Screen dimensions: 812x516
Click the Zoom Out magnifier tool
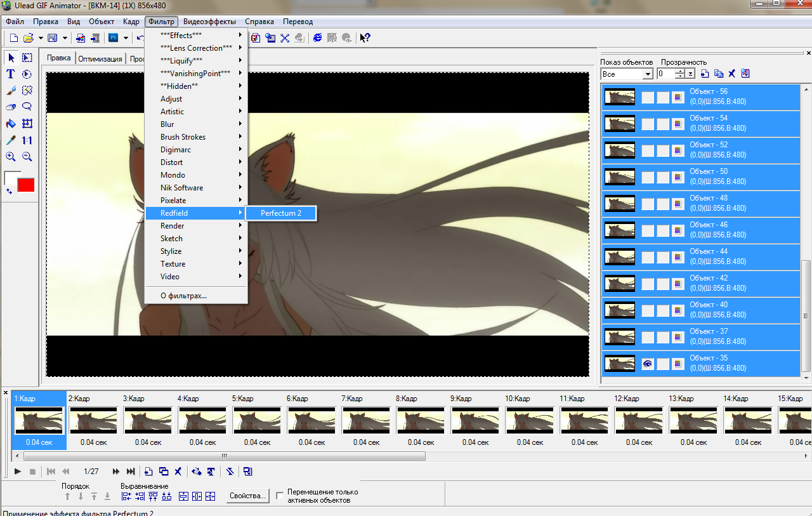pyautogui.click(x=27, y=157)
